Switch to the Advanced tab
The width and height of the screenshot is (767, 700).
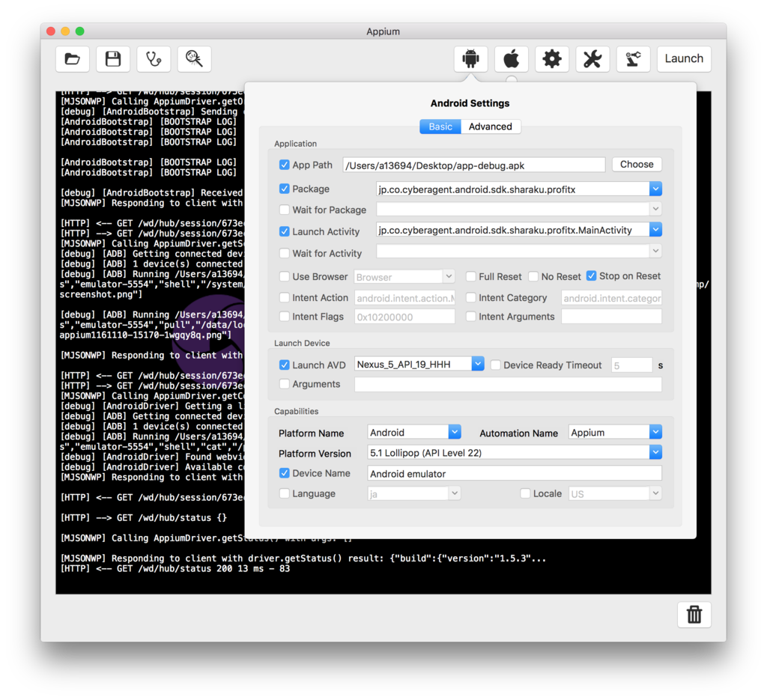tap(490, 127)
